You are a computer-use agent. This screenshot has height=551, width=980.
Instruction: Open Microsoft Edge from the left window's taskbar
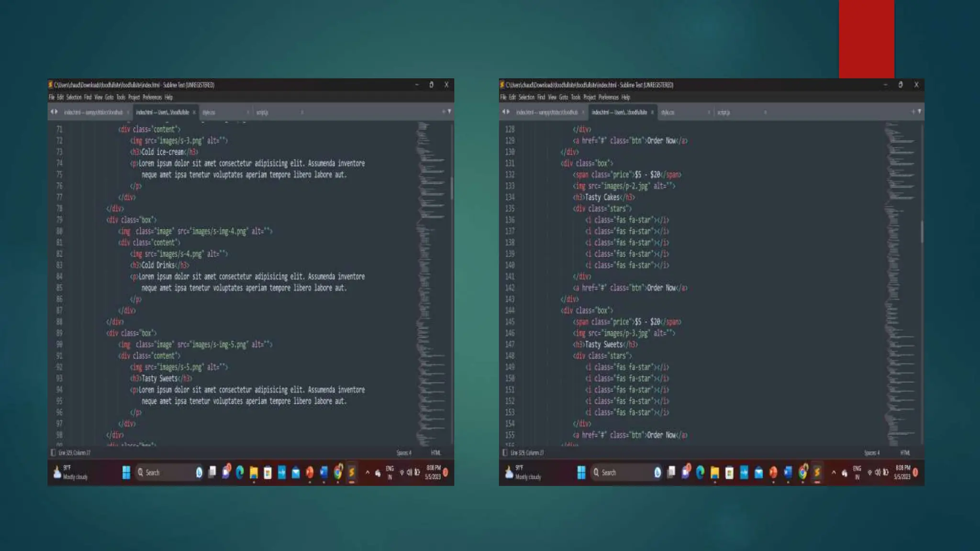pyautogui.click(x=240, y=473)
